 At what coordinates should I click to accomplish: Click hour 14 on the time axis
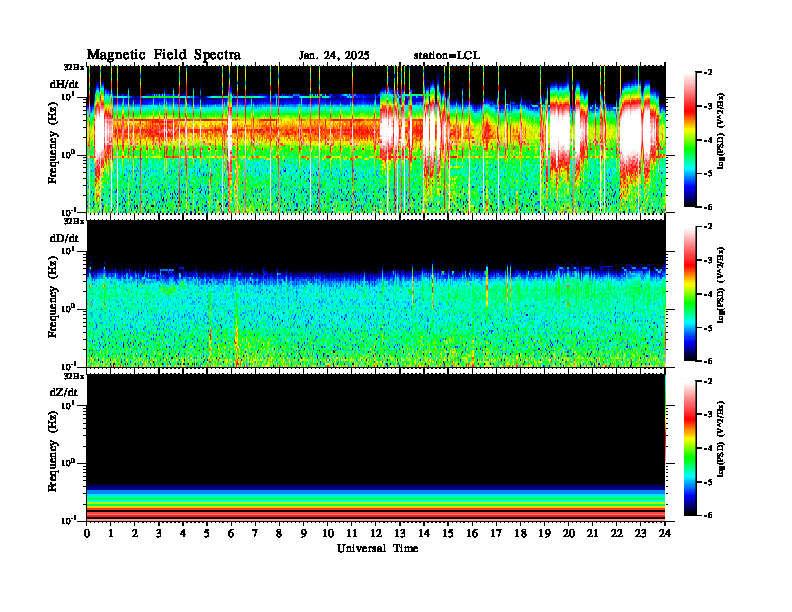click(424, 533)
